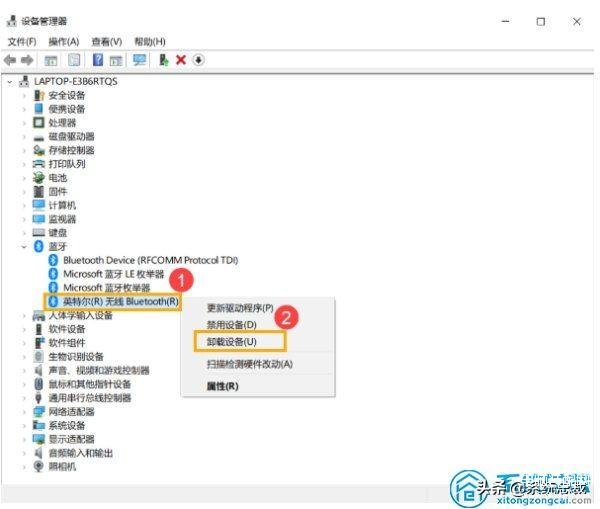Click the Bluetooth Device RFCOMM icon

(53, 260)
